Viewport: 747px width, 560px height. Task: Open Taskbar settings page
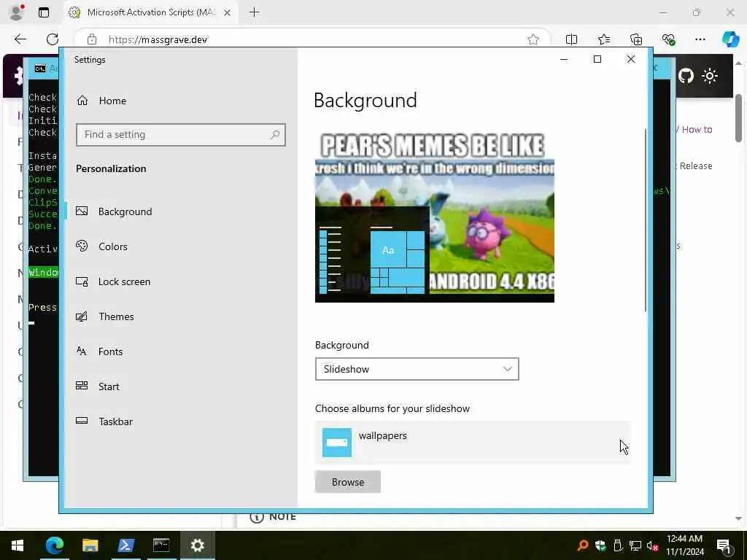click(x=104, y=421)
